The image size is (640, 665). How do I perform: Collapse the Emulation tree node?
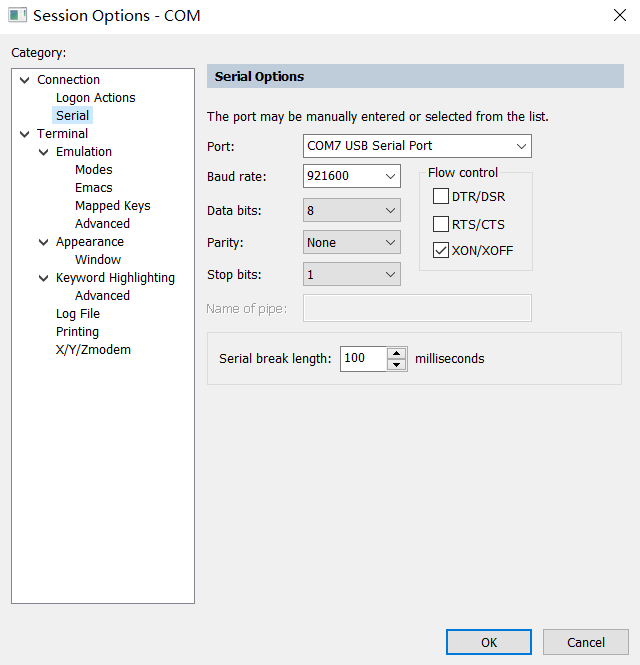pyautogui.click(x=44, y=152)
